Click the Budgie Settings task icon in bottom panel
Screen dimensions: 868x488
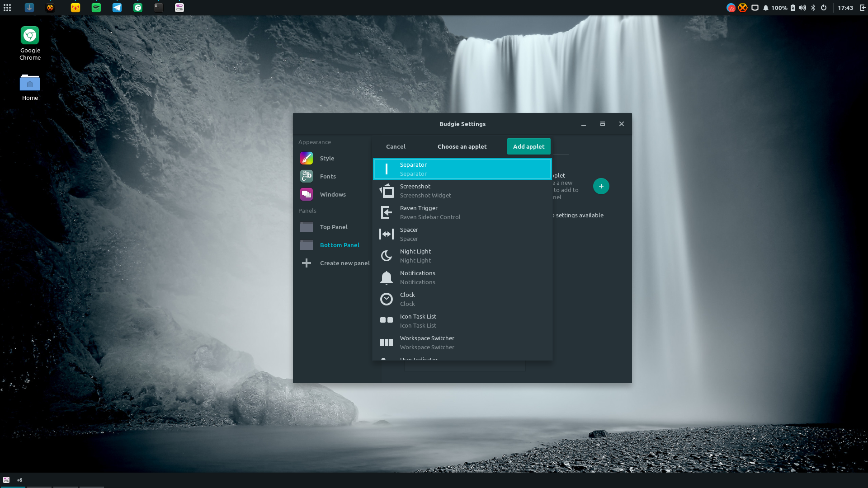pyautogui.click(x=6, y=480)
